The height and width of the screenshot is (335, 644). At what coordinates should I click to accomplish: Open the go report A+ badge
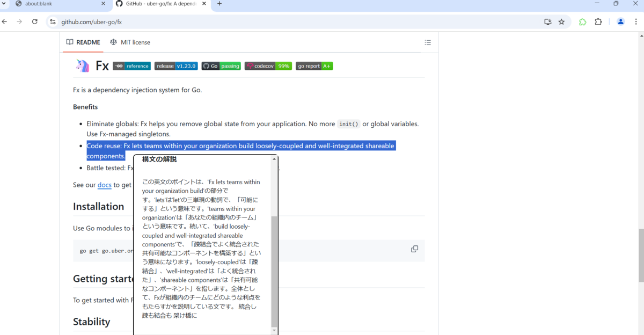[314, 66]
